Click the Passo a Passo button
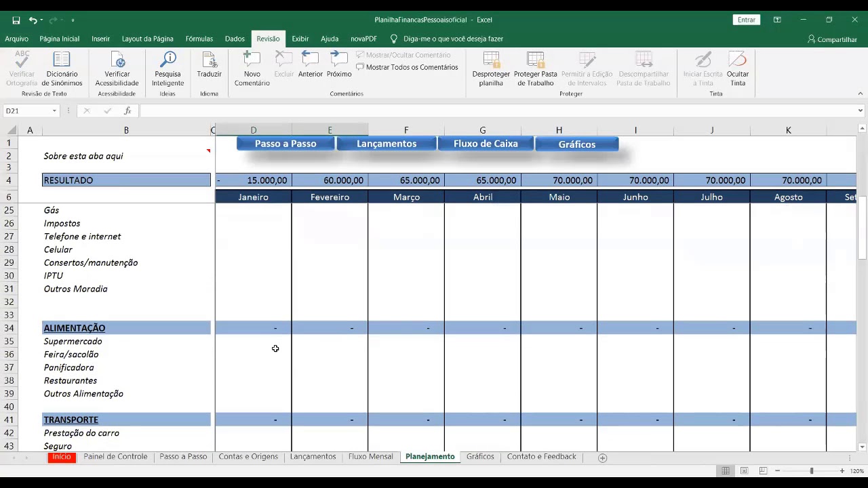 [x=285, y=144]
